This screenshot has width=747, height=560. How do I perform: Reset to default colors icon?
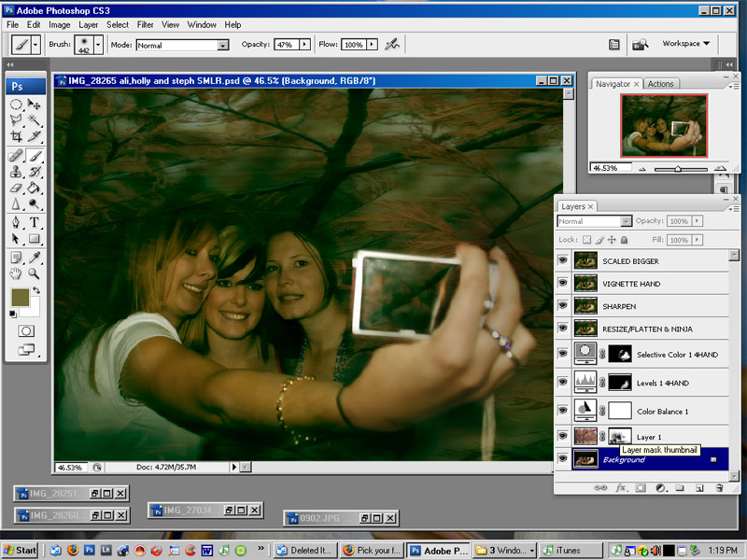[13, 314]
